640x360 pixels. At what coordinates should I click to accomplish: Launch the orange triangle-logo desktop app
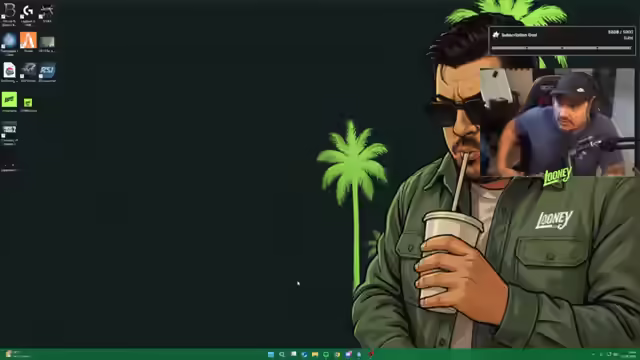[x=28, y=42]
